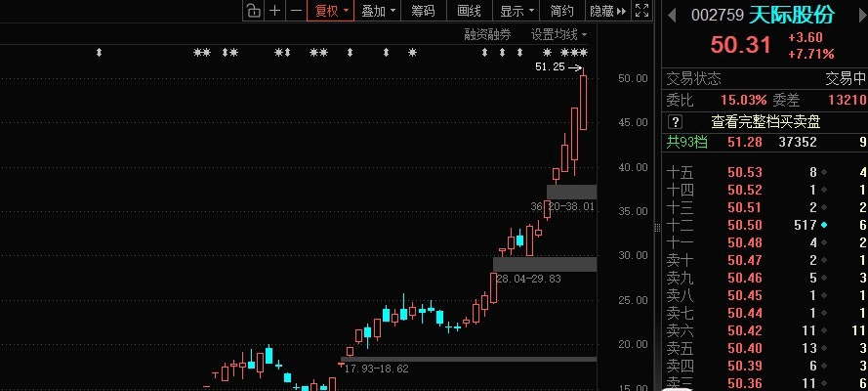868x391 pixels.
Task: Zoom in chart with plus button
Action: [274, 11]
